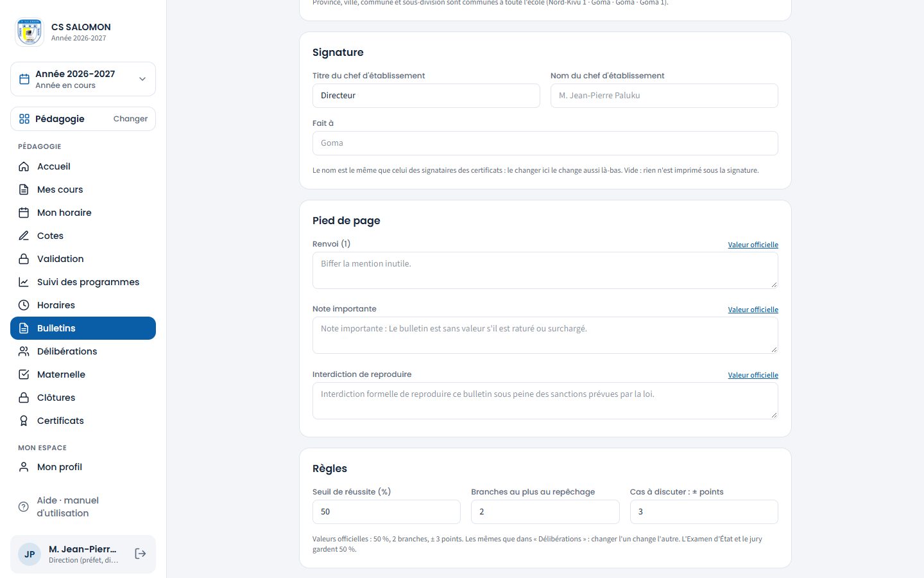Click the Mon horaire calendar icon
The height and width of the screenshot is (578, 924).
coord(24,213)
